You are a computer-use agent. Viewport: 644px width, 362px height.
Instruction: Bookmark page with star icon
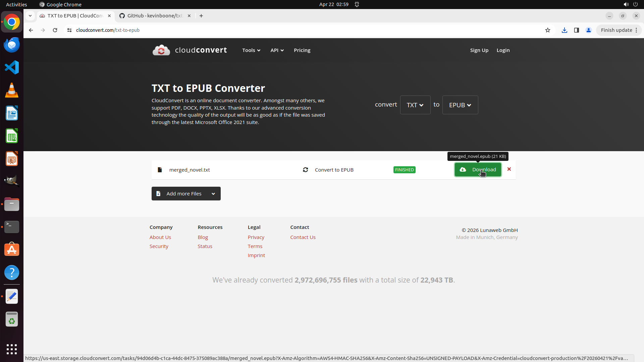[548, 30]
